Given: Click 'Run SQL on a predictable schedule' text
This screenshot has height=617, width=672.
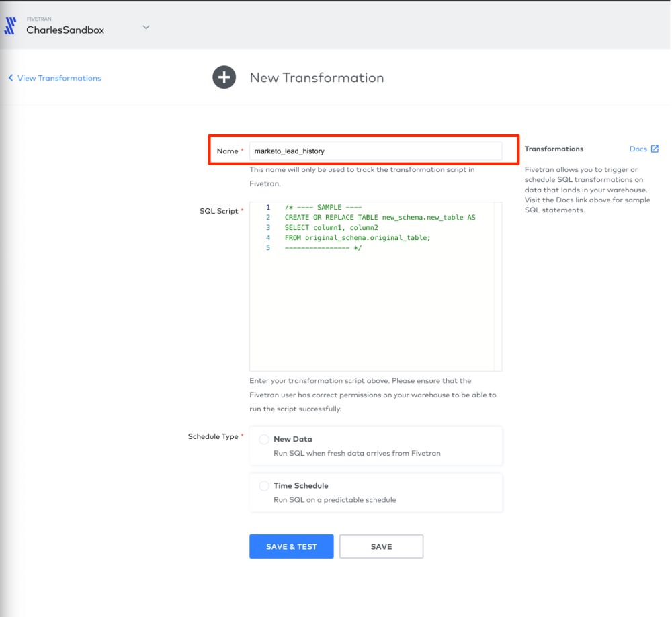Looking at the screenshot, I should pos(335,500).
